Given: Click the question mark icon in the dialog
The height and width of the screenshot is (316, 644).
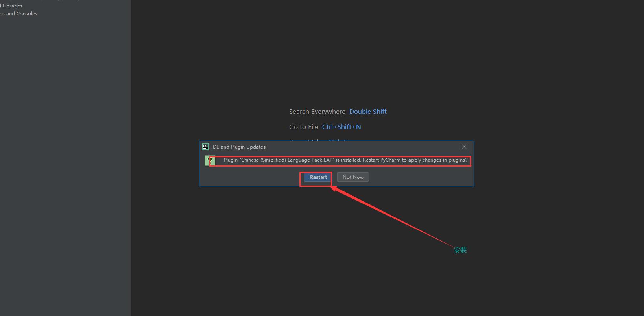Looking at the screenshot, I should click(x=210, y=160).
